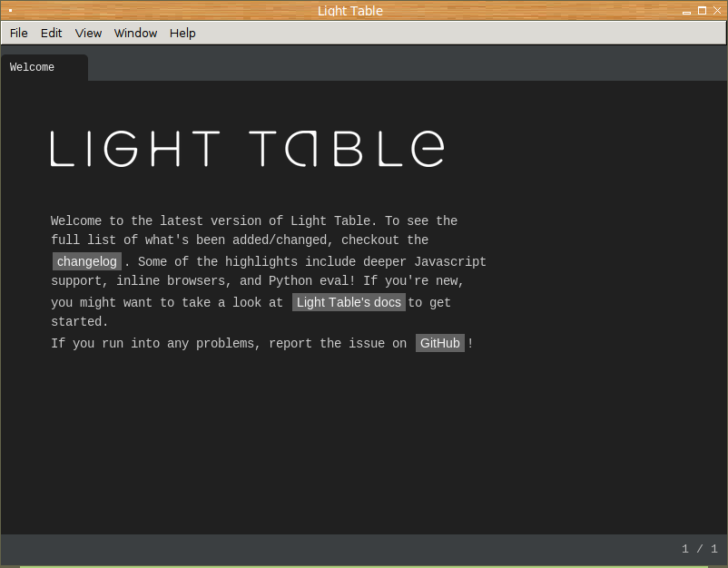
Task: Open the View menu
Action: [x=88, y=33]
